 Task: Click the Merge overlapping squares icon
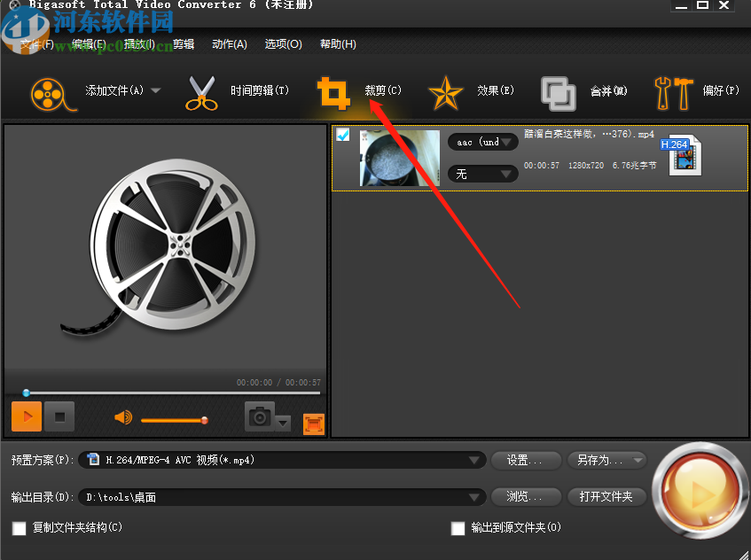[558, 93]
